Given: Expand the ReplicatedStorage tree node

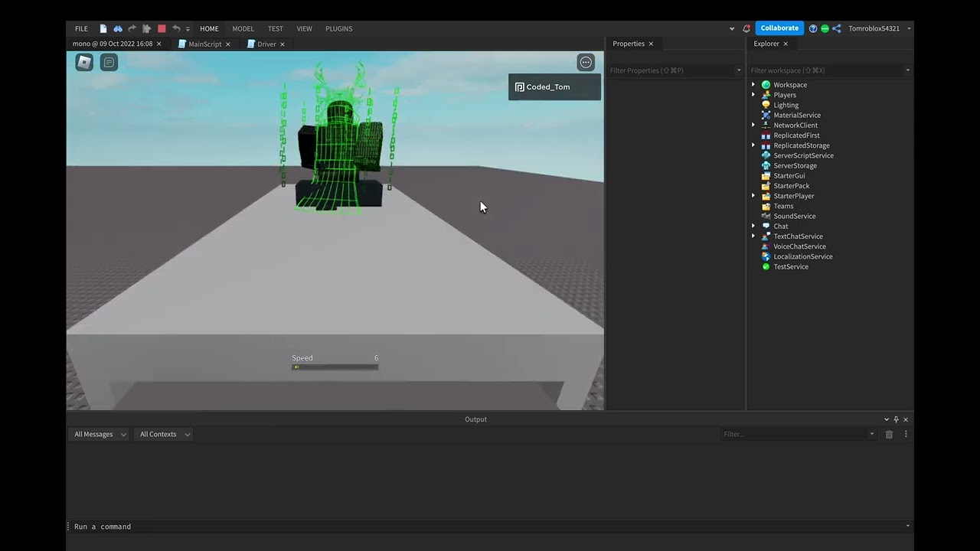Looking at the screenshot, I should (753, 145).
